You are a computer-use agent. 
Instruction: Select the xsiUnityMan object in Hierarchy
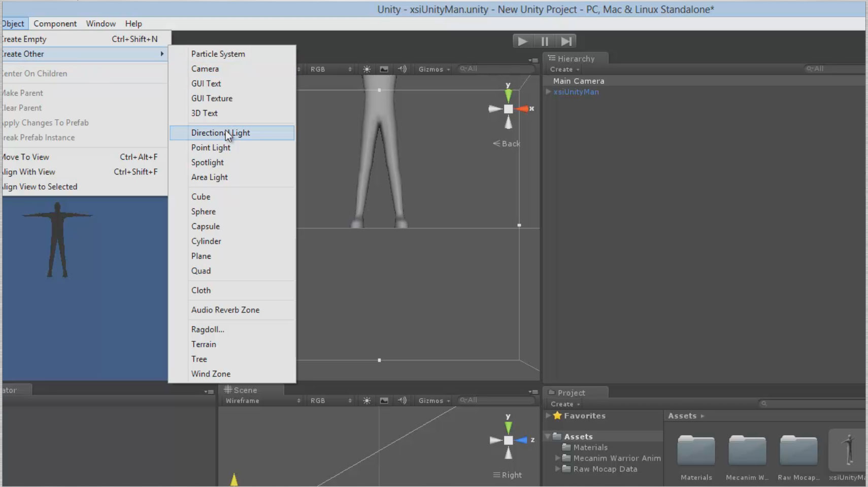(x=576, y=92)
